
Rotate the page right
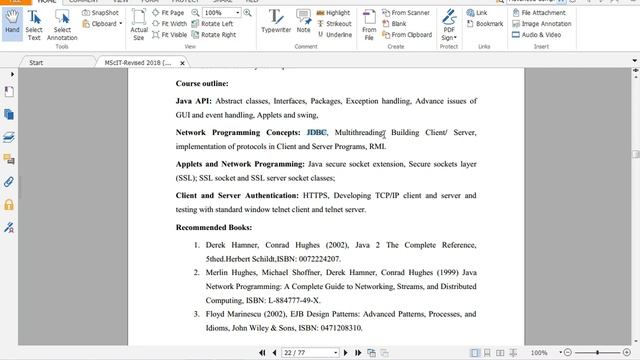pyautogui.click(x=214, y=35)
